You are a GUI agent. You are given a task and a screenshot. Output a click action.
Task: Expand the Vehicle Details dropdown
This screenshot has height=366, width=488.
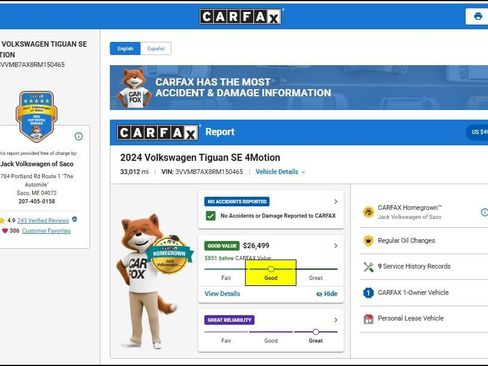point(280,172)
